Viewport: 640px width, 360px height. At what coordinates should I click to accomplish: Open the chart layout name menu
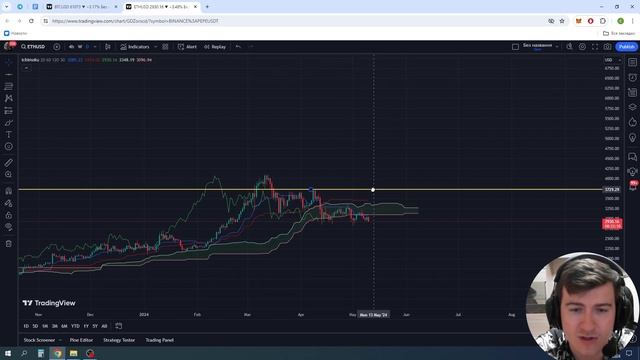tap(537, 47)
